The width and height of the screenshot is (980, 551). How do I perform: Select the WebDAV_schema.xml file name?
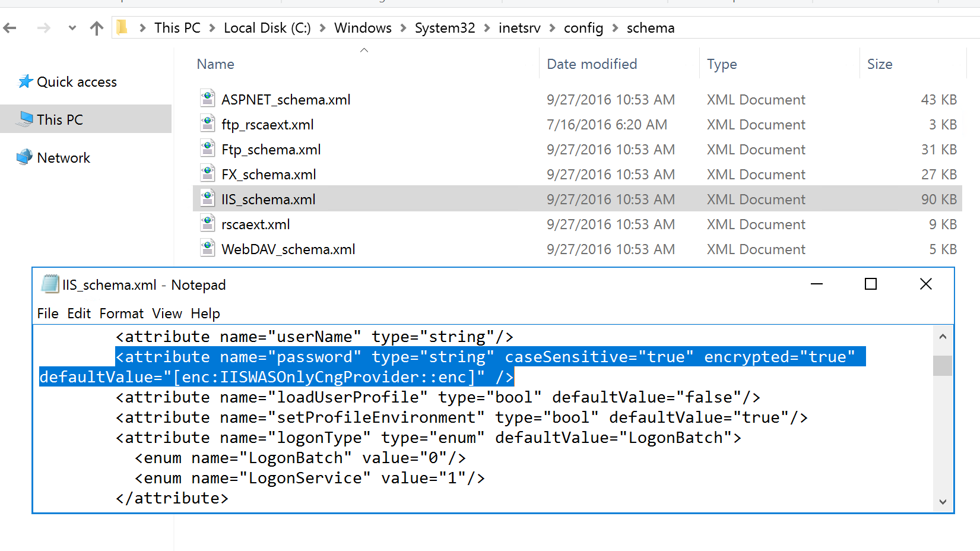[x=288, y=249]
